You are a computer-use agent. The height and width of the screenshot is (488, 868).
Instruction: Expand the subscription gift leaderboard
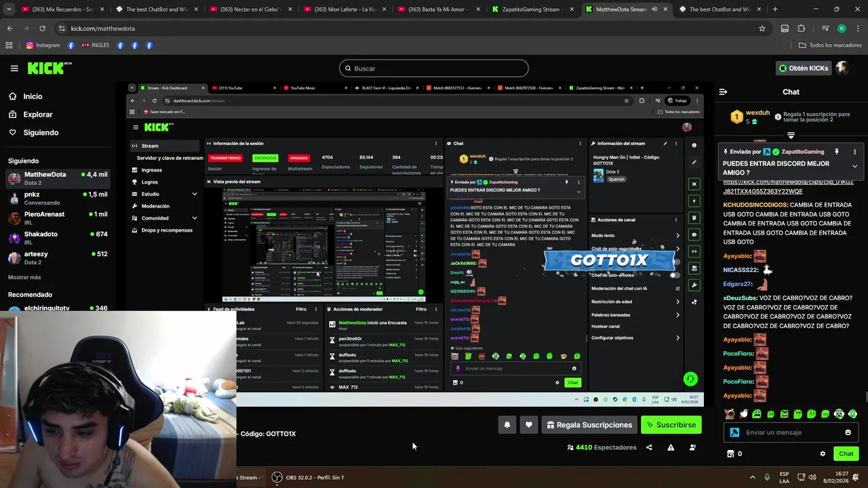coord(791,136)
